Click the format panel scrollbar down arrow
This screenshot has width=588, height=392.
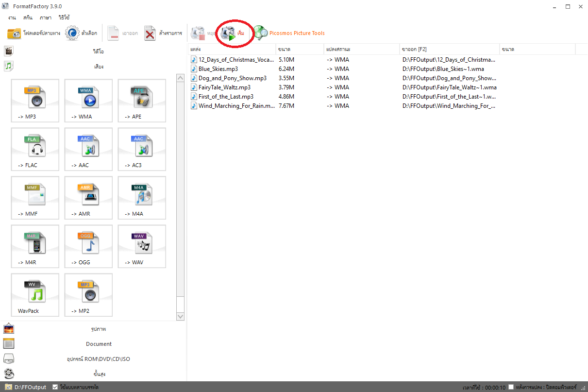pos(181,316)
